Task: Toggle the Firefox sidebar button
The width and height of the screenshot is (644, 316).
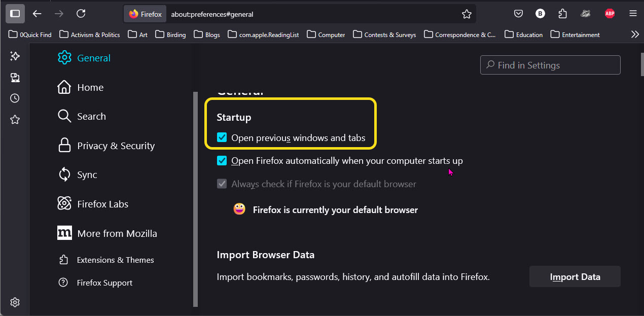Action: pos(15,14)
